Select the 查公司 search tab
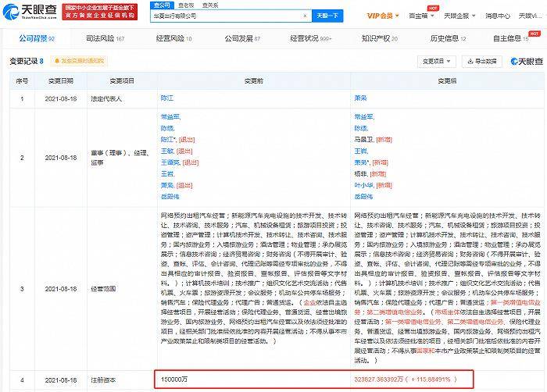Viewport: 547px width, 392px height. (162, 5)
